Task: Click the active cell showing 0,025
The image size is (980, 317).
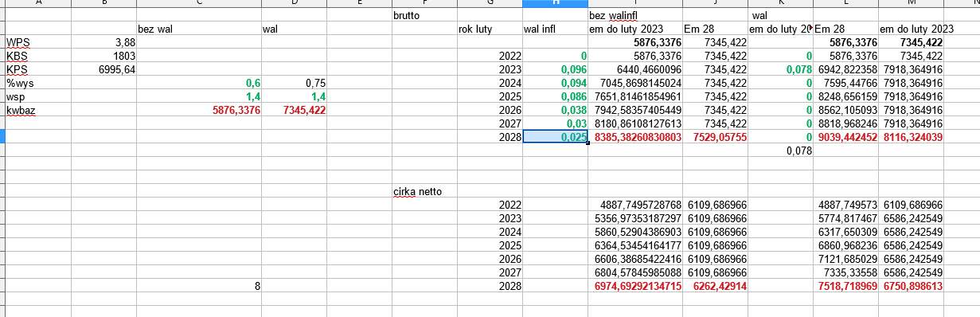Action: 555,137
